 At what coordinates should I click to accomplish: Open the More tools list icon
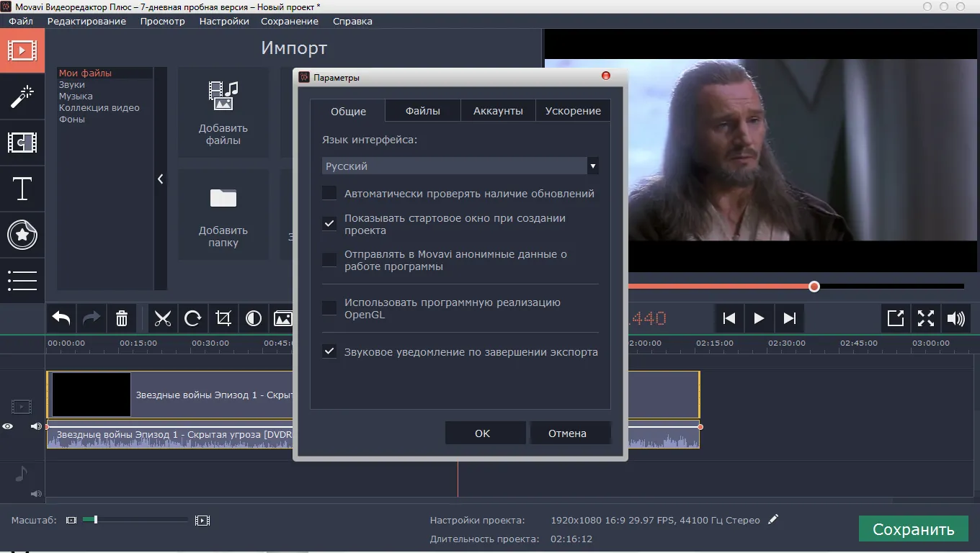(22, 281)
